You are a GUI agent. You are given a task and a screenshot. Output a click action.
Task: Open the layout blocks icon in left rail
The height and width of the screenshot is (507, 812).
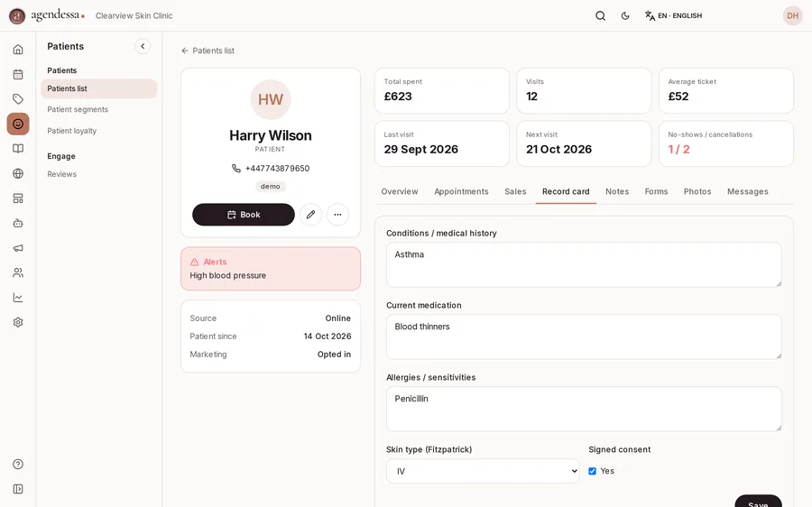coord(18,198)
